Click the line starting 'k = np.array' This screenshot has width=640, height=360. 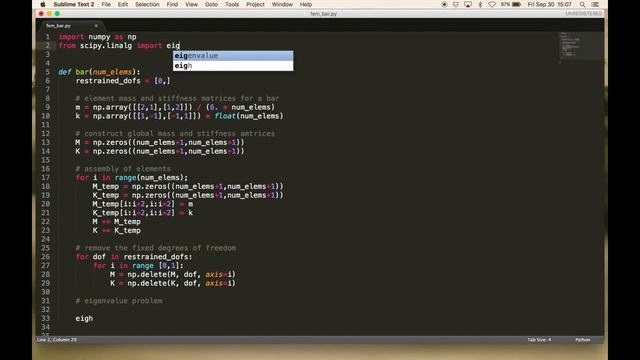point(179,116)
